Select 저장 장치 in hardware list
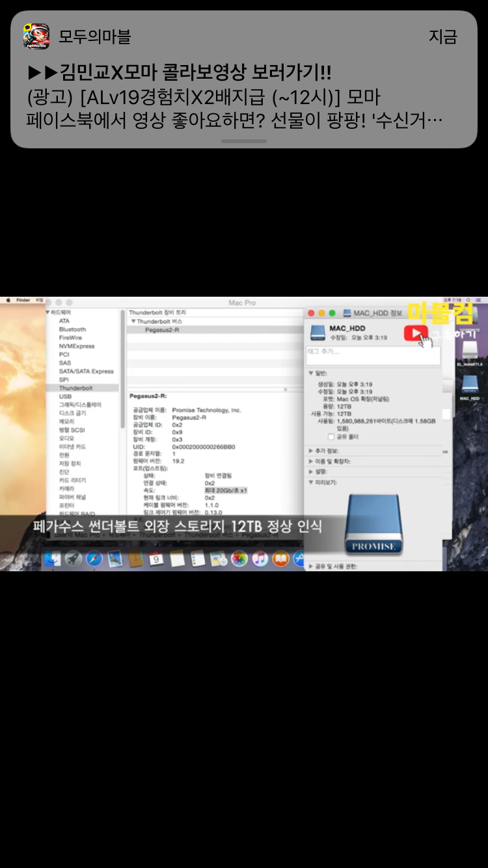This screenshot has height=868, width=488. click(70, 463)
